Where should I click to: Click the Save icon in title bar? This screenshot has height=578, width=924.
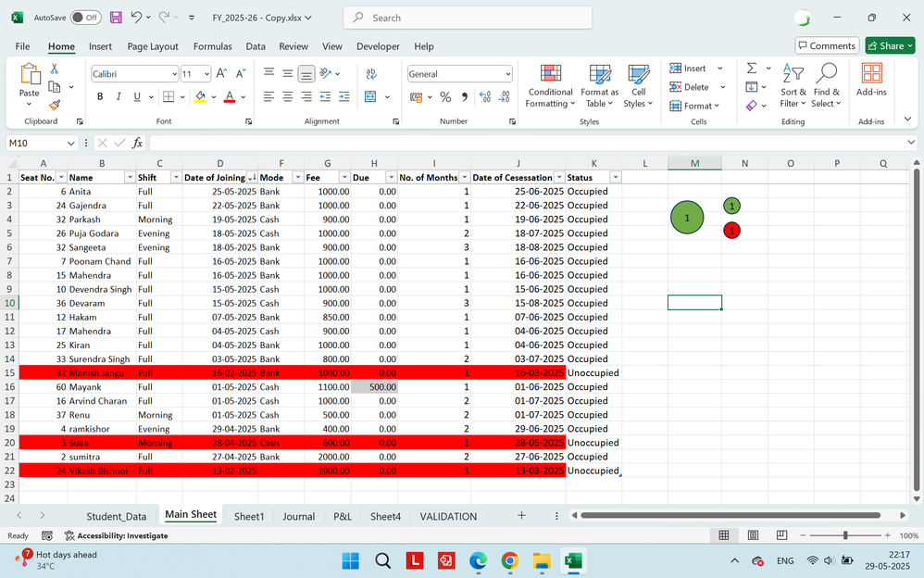point(116,18)
